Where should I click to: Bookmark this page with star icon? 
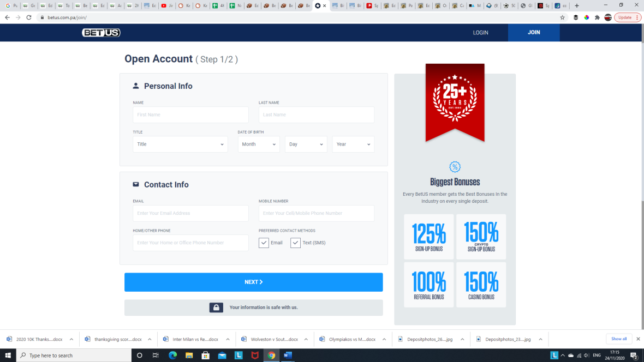click(563, 17)
